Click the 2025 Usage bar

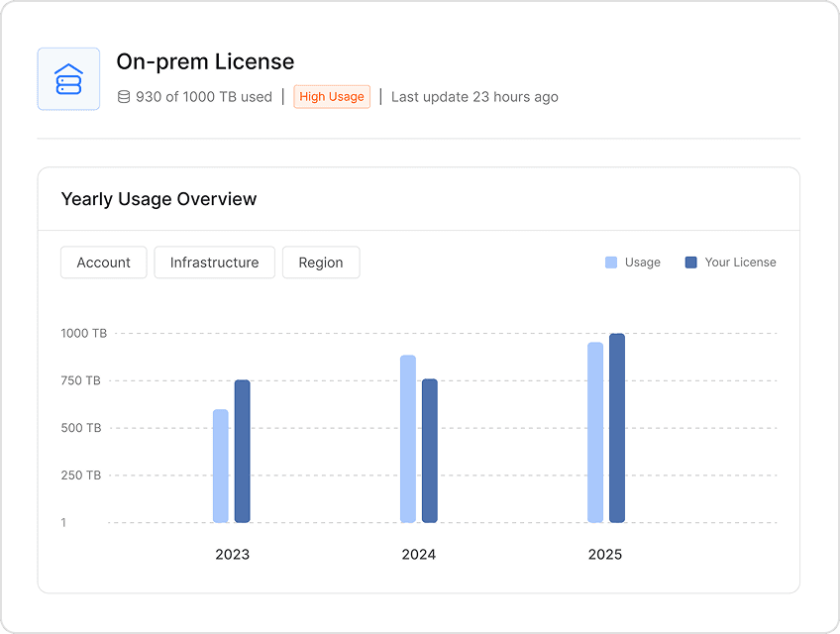pos(594,431)
